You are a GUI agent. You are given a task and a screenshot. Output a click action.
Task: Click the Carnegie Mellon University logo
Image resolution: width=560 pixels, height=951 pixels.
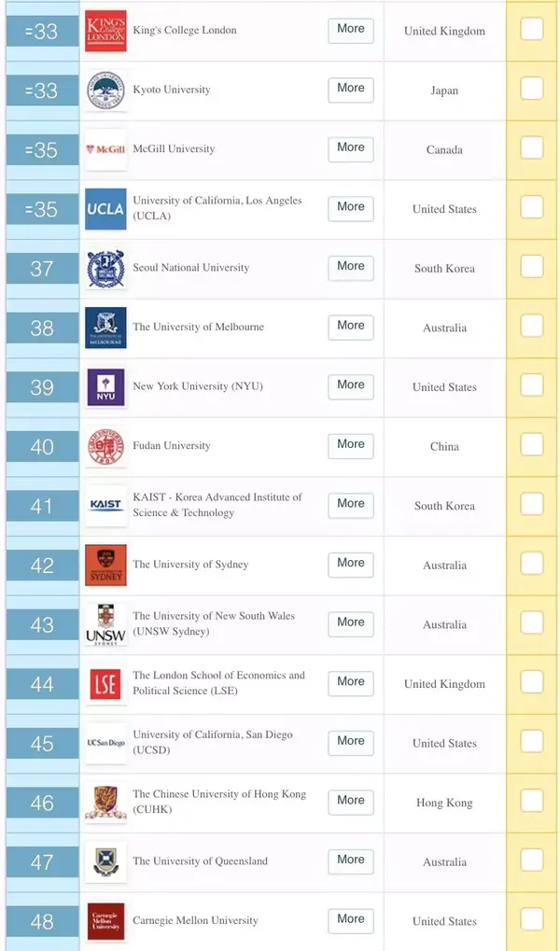click(105, 920)
